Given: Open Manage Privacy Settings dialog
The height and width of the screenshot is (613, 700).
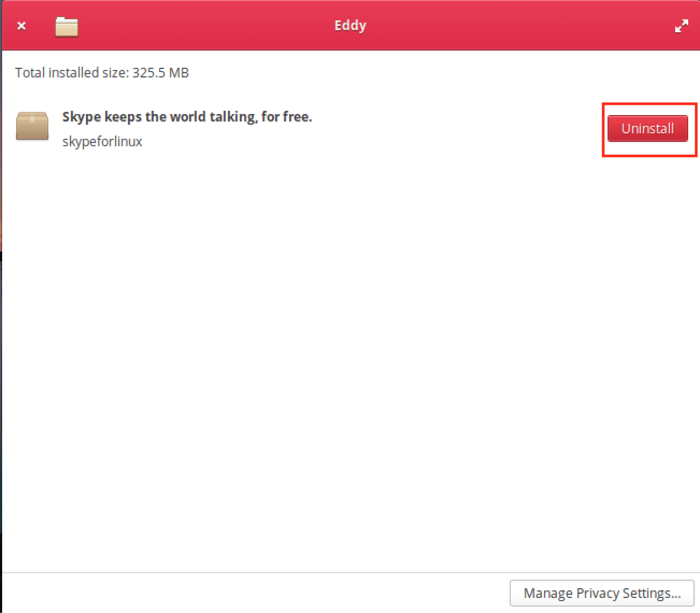Looking at the screenshot, I should 602,593.
